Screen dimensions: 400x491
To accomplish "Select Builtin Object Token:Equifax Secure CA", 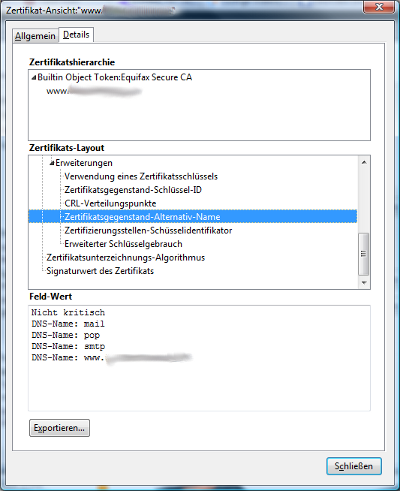I will pyautogui.click(x=115, y=77).
